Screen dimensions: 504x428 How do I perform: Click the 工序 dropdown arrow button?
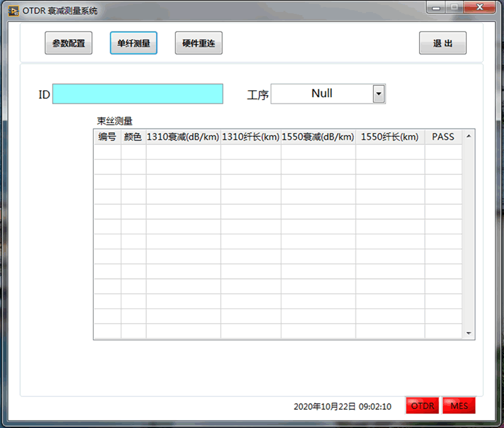[x=379, y=94]
